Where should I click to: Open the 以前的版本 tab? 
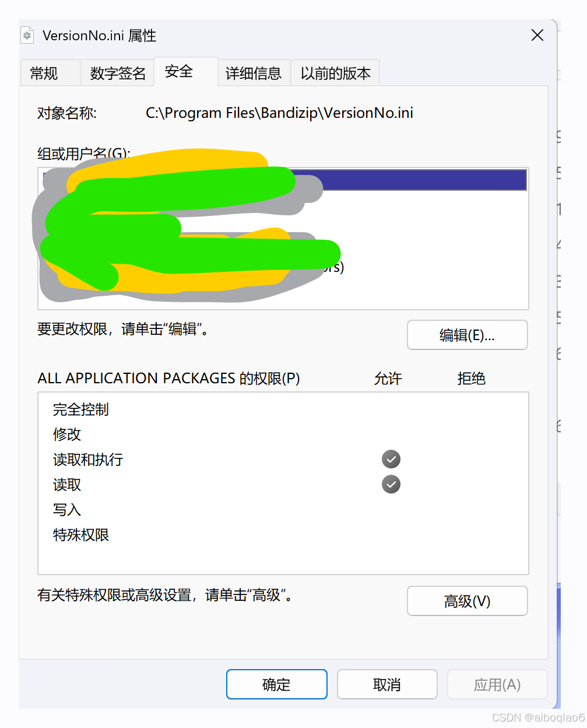[335, 73]
